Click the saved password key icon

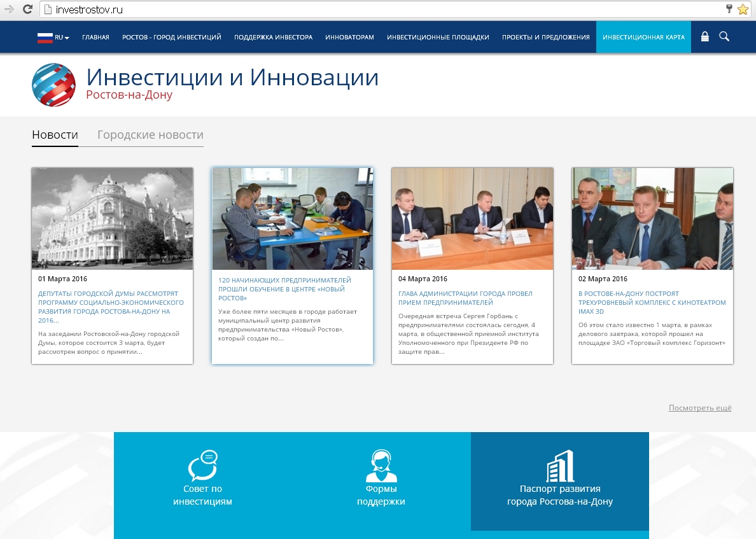[x=729, y=9]
